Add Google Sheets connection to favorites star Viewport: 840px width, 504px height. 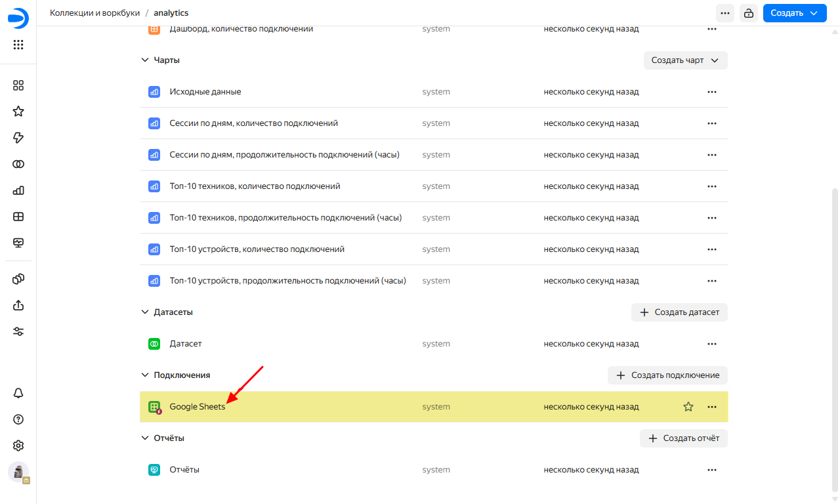pyautogui.click(x=688, y=407)
